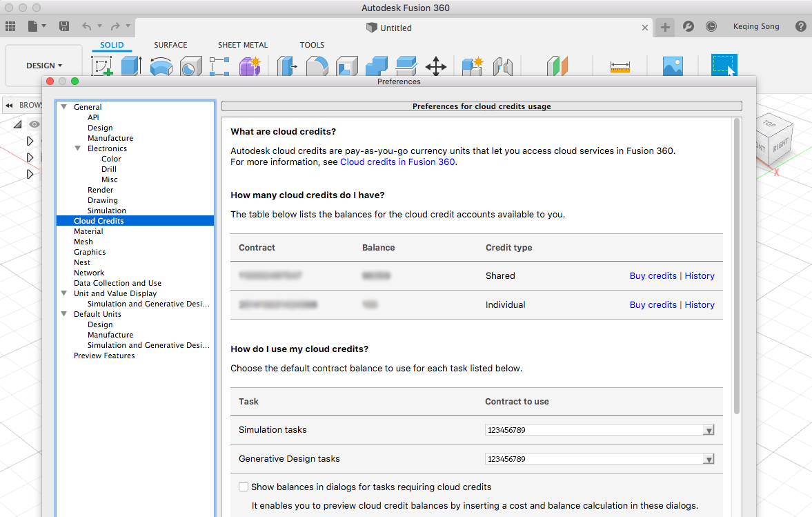
Task: Open the Help question mark icon
Action: (800, 26)
